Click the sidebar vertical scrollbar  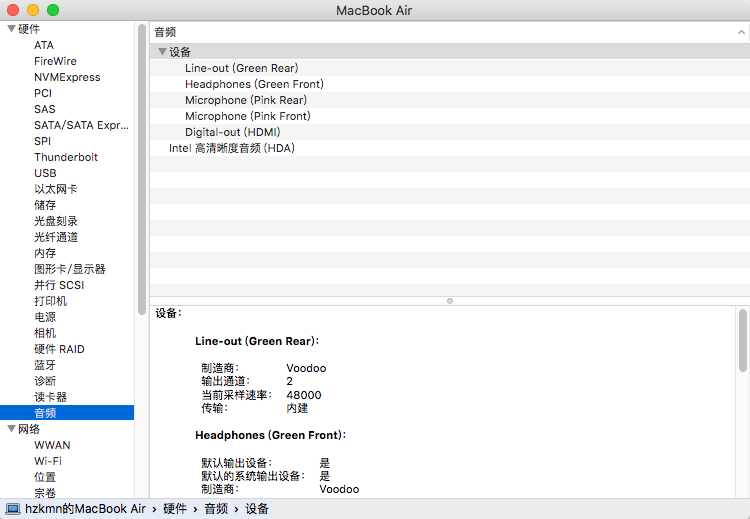[x=142, y=170]
